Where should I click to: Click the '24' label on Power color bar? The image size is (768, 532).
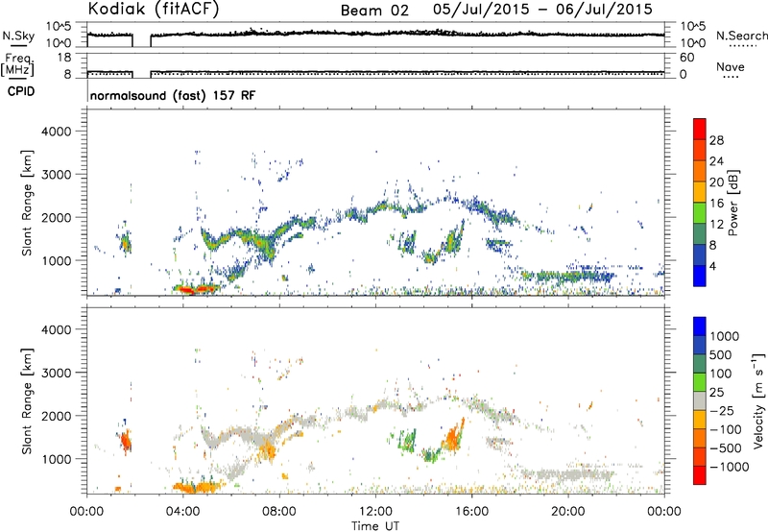click(x=716, y=161)
